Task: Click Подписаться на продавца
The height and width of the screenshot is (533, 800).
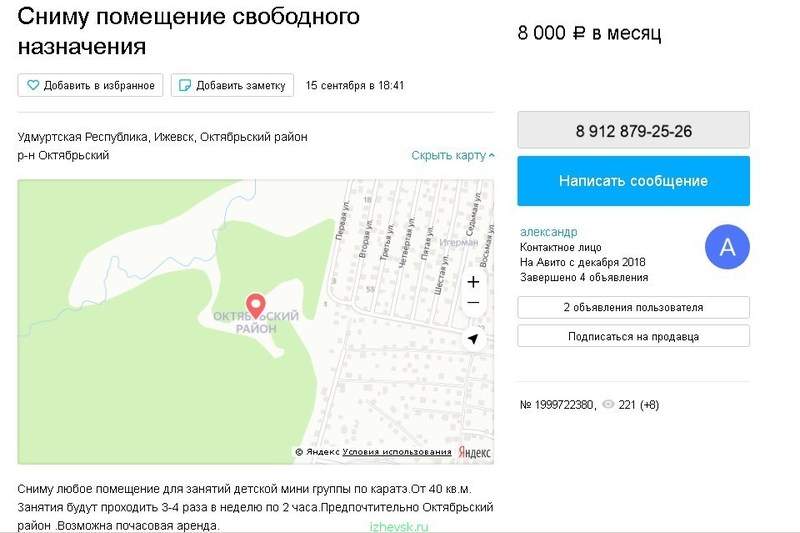Action: (634, 337)
